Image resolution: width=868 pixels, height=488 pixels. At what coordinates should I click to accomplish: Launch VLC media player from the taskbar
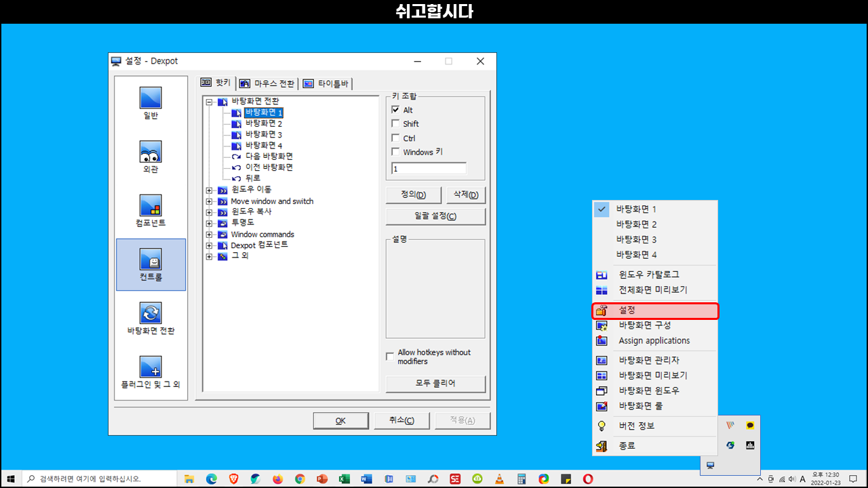(x=500, y=479)
